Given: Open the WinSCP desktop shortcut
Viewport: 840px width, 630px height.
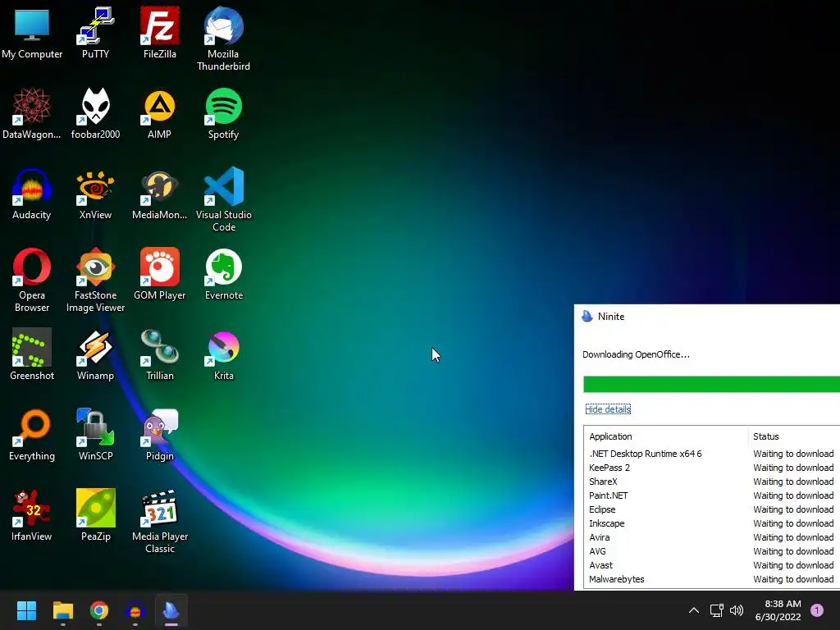Looking at the screenshot, I should pos(95,435).
